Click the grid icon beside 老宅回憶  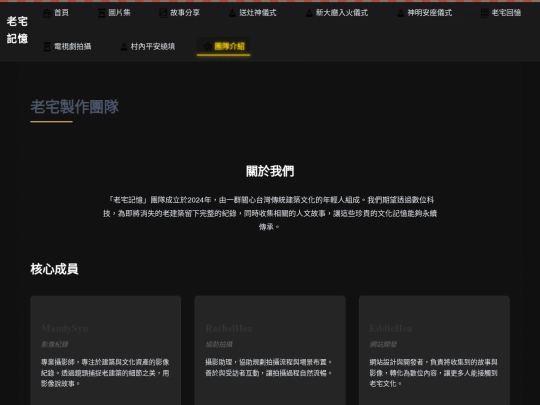coord(485,13)
